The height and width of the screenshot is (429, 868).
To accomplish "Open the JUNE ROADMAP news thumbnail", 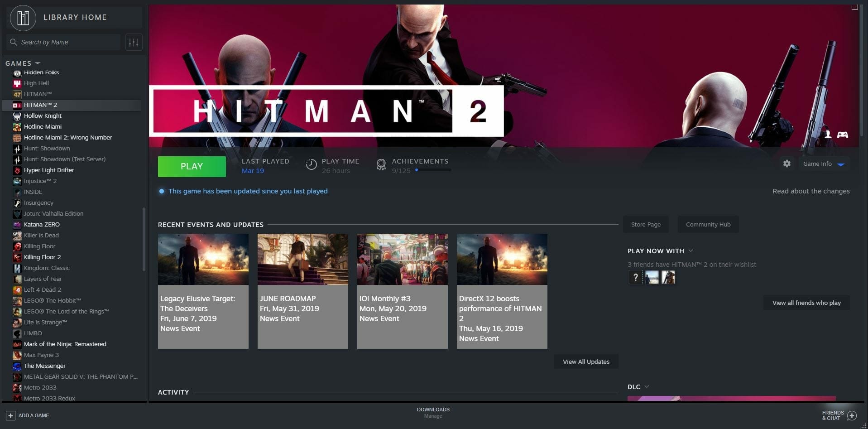I will tap(302, 259).
